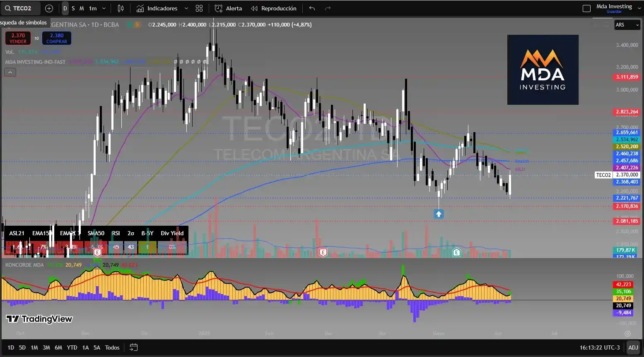644x357 pixels.
Task: Toggle ADJ adjusted data
Action: (633, 347)
